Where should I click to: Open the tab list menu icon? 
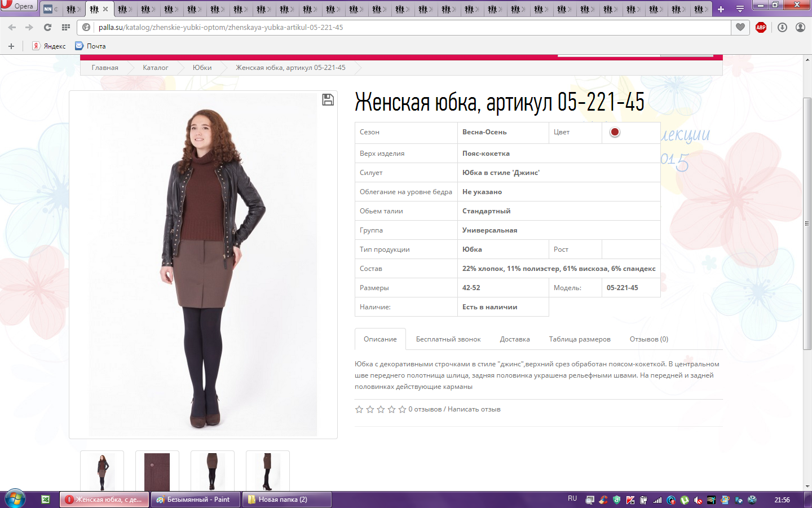(x=740, y=9)
